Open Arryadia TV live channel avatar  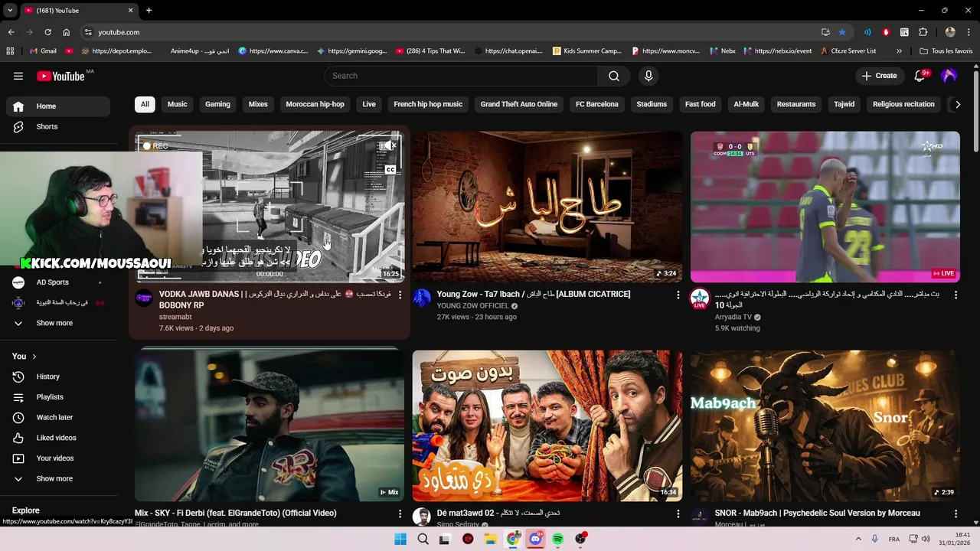[700, 298]
